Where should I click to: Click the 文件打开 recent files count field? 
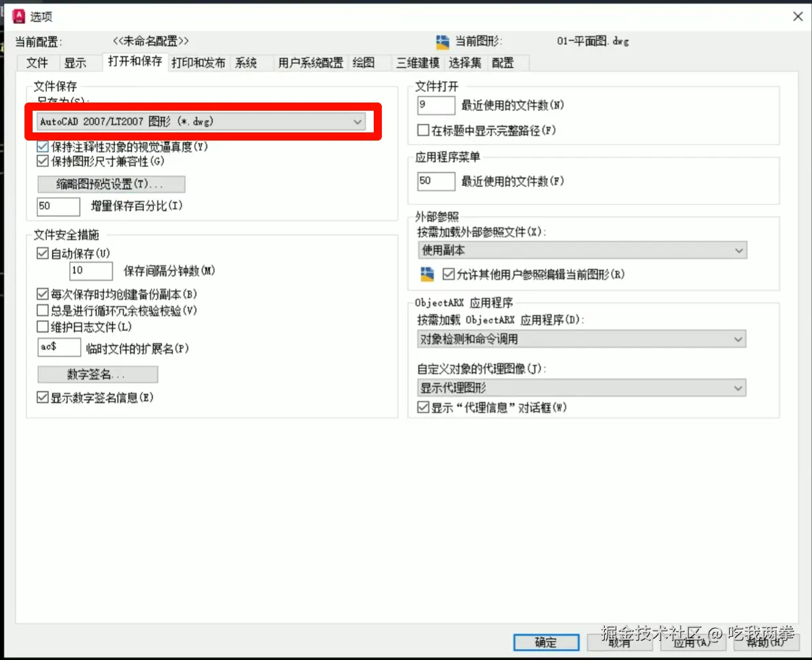click(x=436, y=105)
